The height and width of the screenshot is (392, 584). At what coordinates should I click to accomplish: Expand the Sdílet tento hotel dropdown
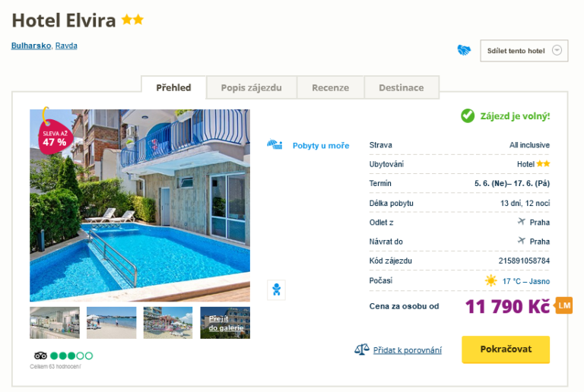pyautogui.click(x=524, y=51)
